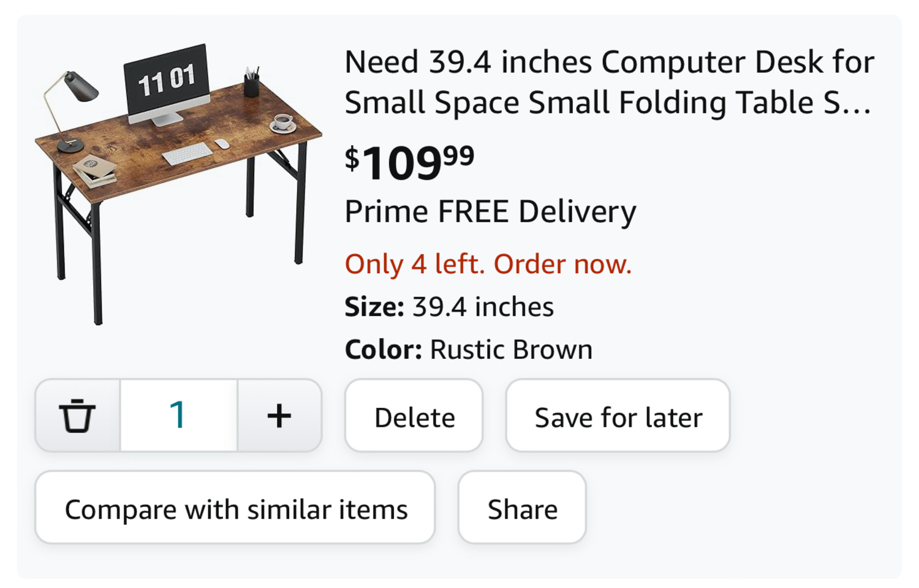919x588 pixels.
Task: Click the trash can icon in quantity stepper
Action: click(x=78, y=415)
